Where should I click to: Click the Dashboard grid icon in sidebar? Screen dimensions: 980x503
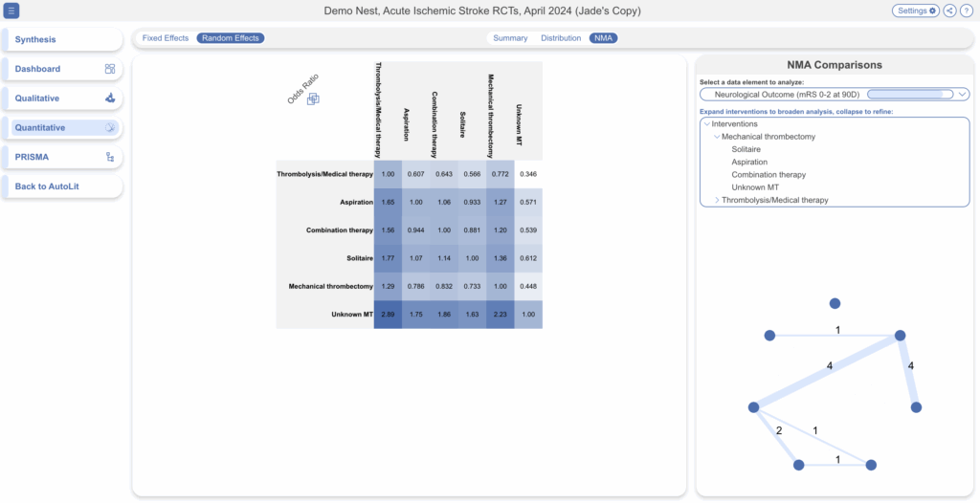(110, 69)
